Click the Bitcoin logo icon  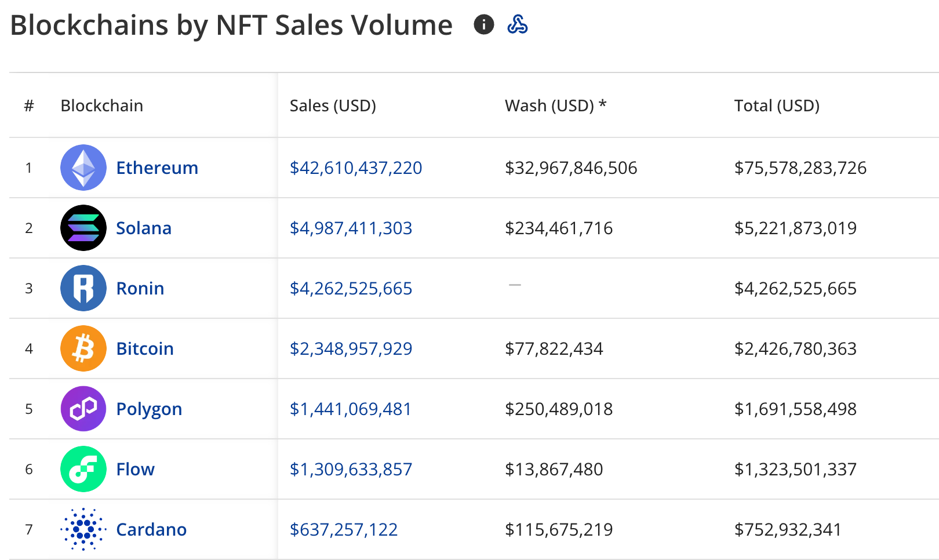tap(83, 348)
